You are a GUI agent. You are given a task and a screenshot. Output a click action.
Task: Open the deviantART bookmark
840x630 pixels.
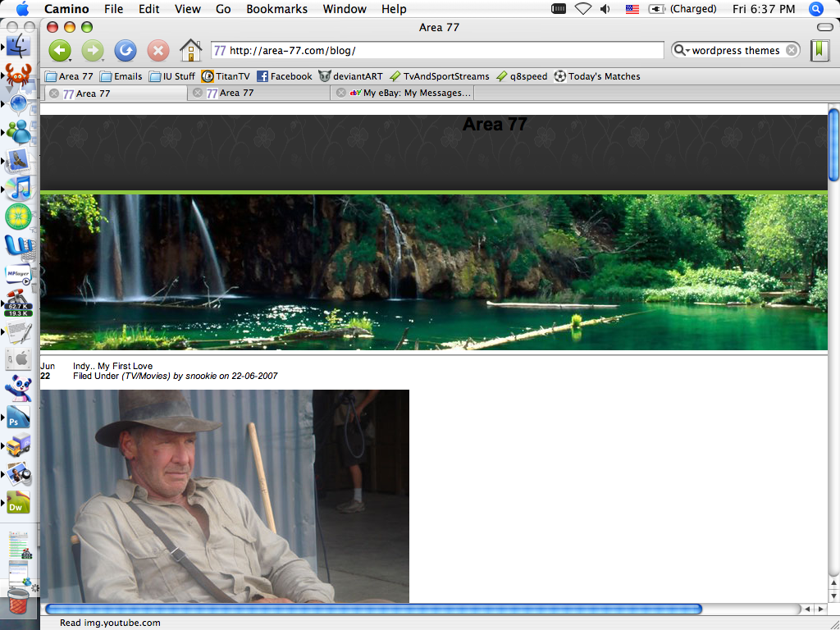pyautogui.click(x=351, y=76)
